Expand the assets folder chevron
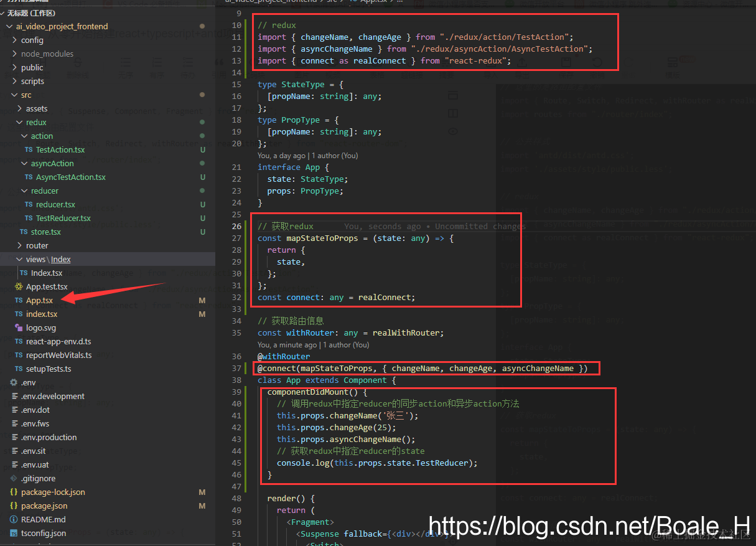756x546 pixels. [x=20, y=109]
